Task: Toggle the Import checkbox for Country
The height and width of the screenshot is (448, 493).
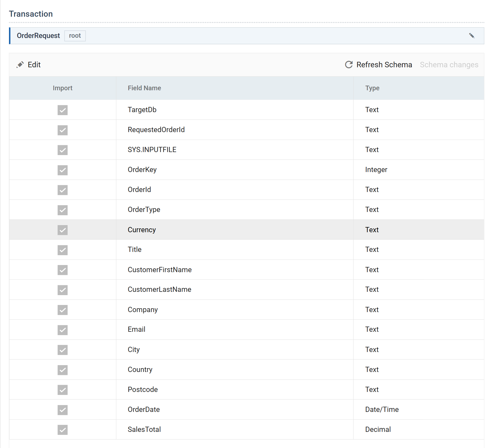Action: 63,370
